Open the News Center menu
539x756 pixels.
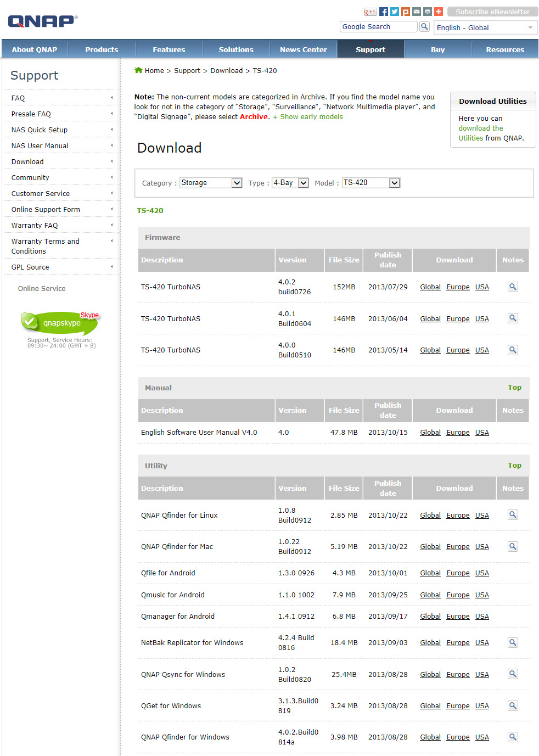pos(304,49)
